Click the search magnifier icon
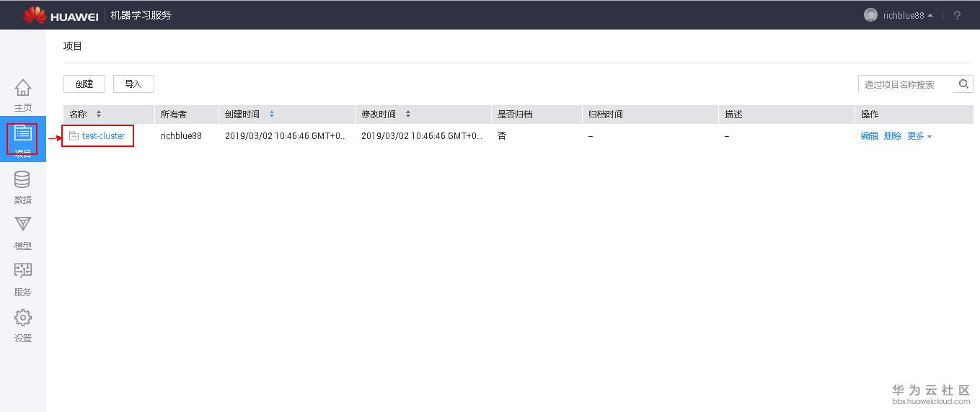Image resolution: width=980 pixels, height=412 pixels. pyautogui.click(x=963, y=84)
